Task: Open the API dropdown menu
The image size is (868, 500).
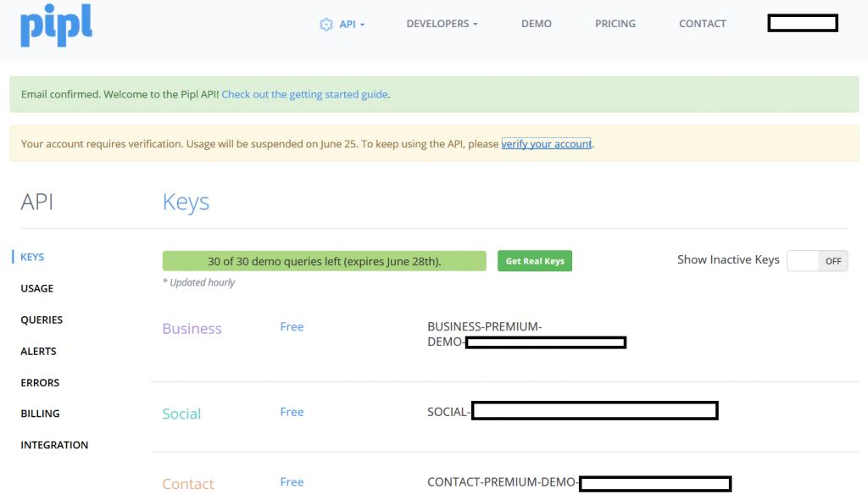Action: tap(352, 25)
